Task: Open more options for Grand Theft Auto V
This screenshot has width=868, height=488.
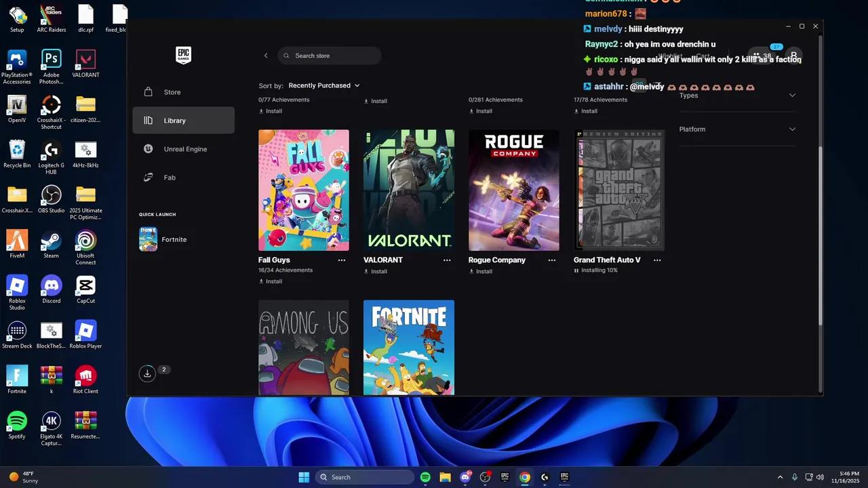Action: 657,260
